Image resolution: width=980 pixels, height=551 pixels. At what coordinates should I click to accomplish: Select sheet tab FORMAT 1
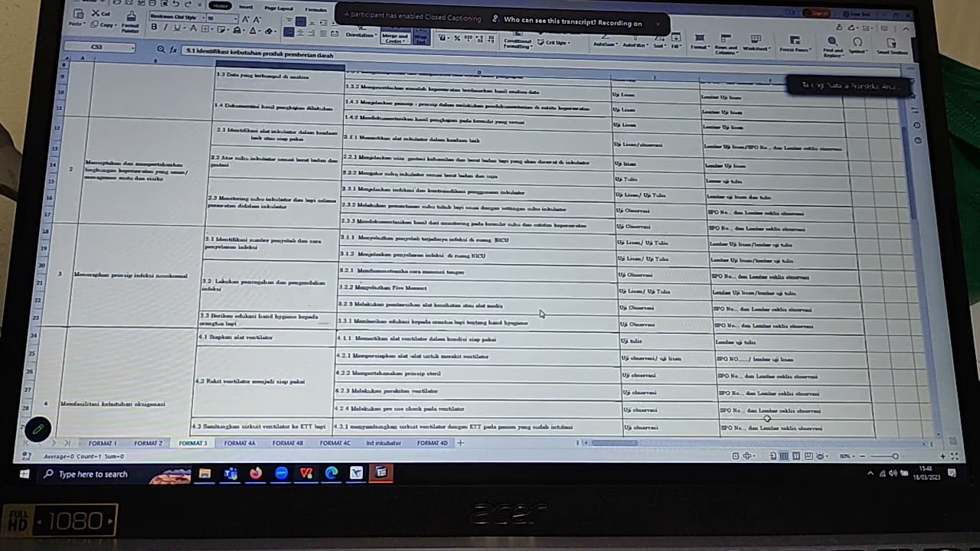(x=103, y=443)
